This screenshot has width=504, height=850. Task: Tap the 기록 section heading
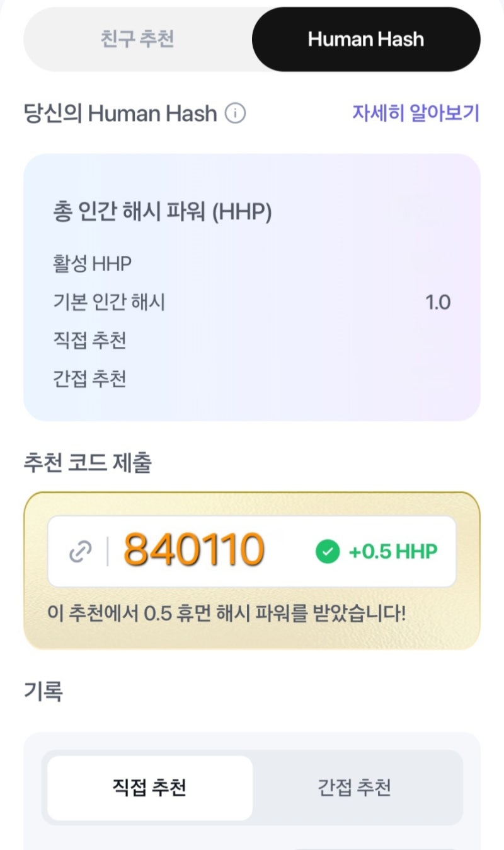pos(43,691)
